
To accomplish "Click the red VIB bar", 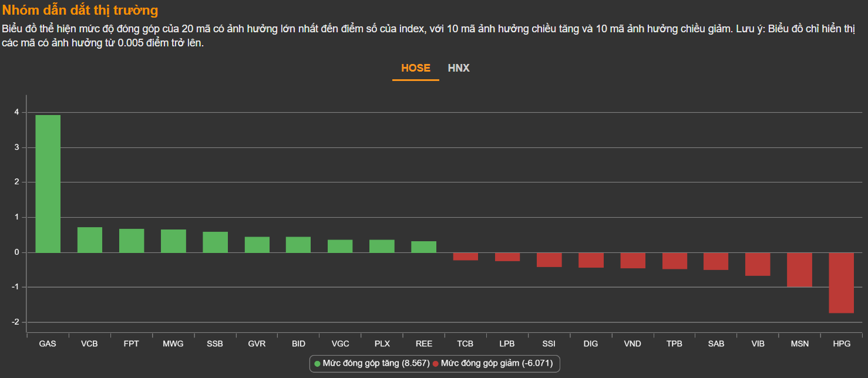I will coord(758,264).
